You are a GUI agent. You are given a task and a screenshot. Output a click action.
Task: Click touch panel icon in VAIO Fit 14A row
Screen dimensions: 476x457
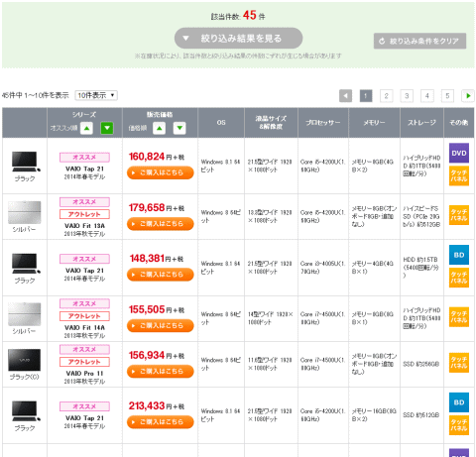[x=459, y=317]
